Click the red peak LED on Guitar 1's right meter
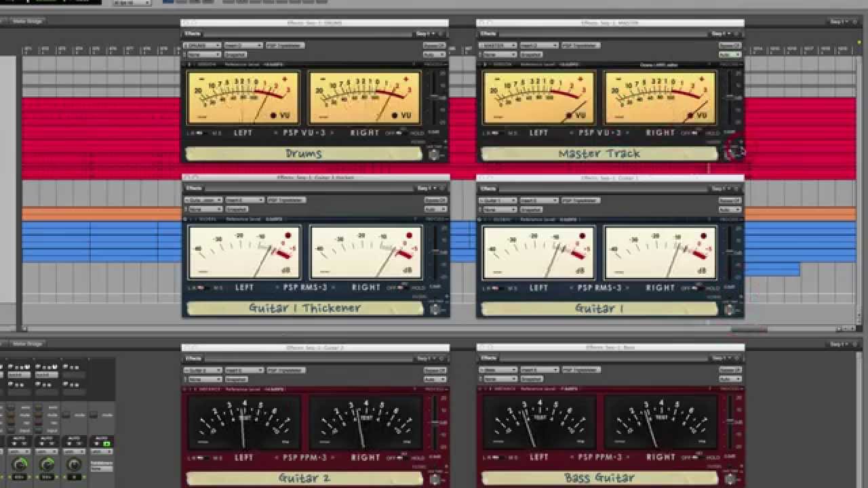The image size is (868, 488). [x=704, y=235]
